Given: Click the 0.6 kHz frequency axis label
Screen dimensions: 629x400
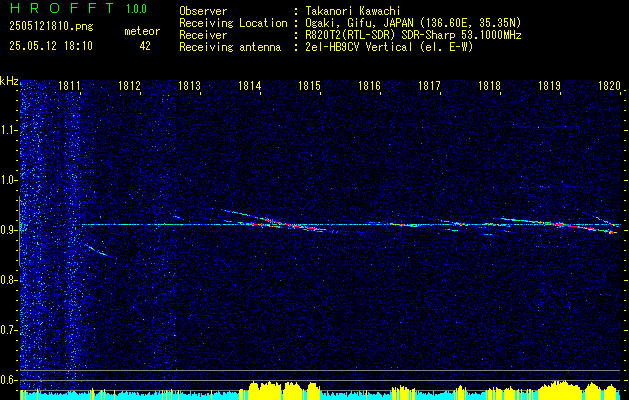Looking at the screenshot, I should coord(8,380).
